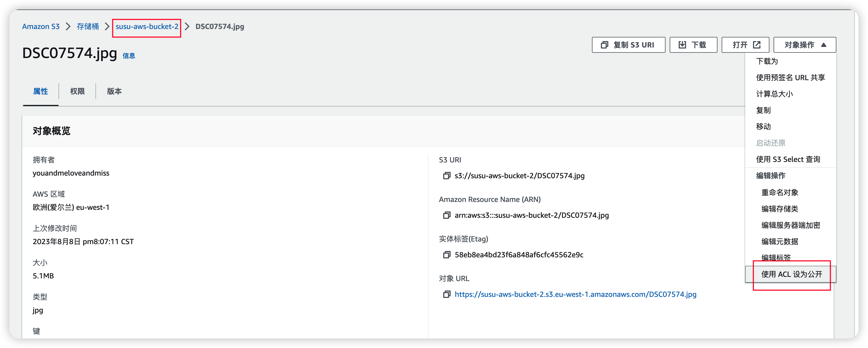Open the object URL link
Screen dimensions: 868x348
point(575,294)
